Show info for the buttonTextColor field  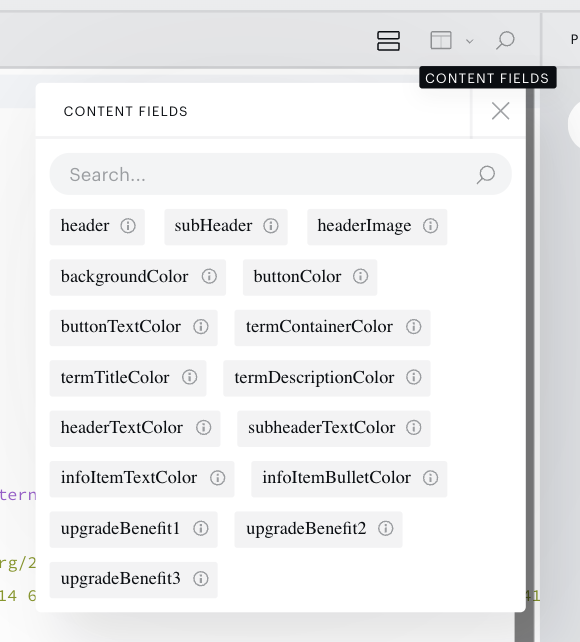point(201,327)
